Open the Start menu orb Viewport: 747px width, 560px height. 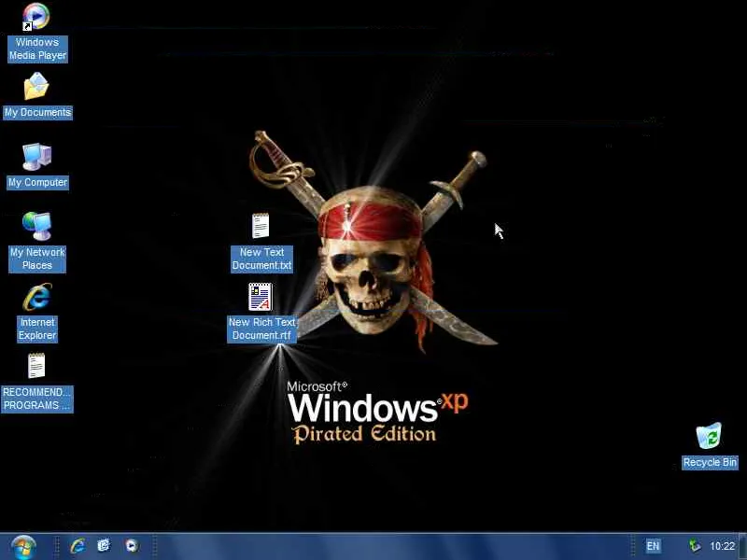click(x=23, y=547)
